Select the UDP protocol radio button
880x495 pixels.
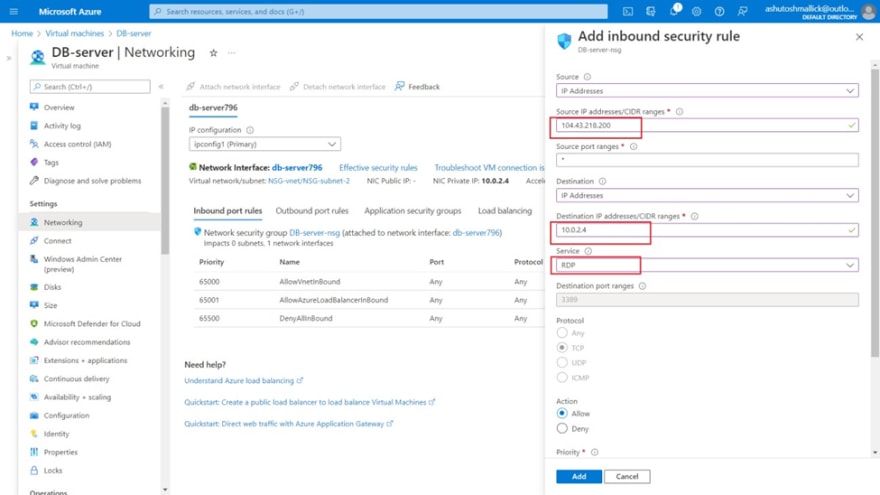562,363
